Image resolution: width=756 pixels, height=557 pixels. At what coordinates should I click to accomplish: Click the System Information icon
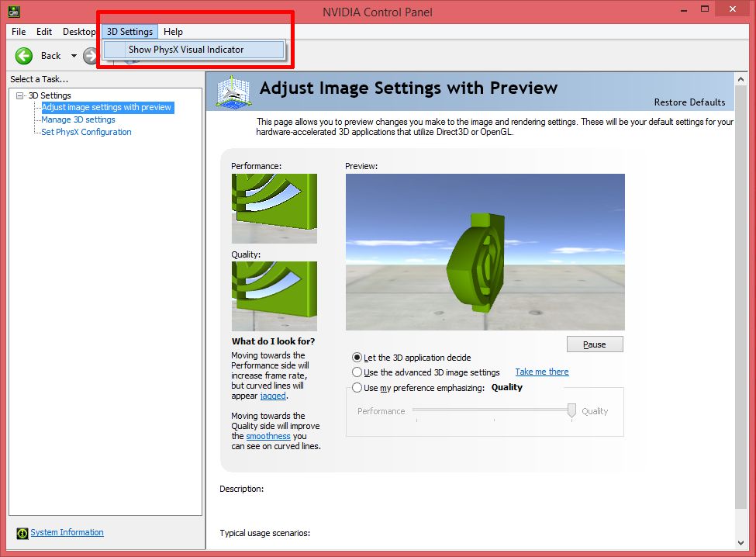pyautogui.click(x=22, y=533)
